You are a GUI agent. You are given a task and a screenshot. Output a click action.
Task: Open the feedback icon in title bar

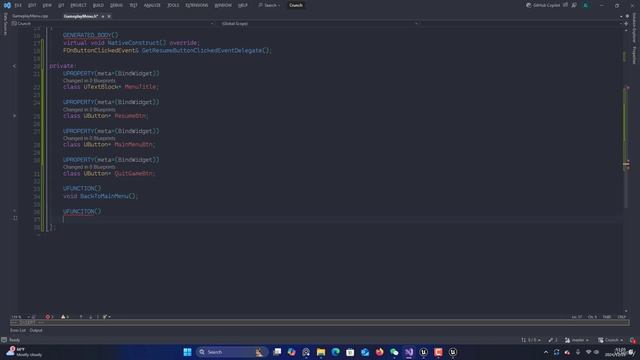(x=574, y=5)
